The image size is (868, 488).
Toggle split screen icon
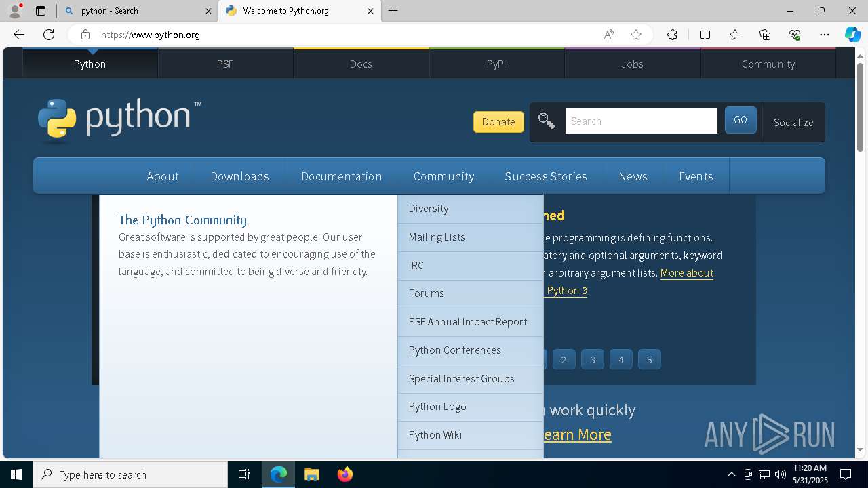click(x=705, y=35)
